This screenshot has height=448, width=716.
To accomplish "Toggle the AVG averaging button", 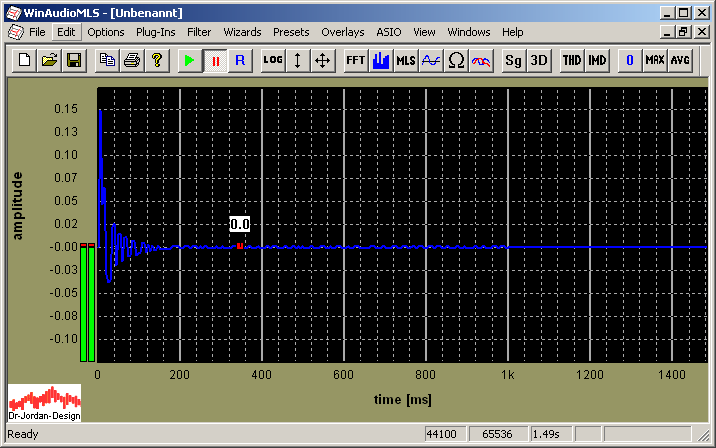I will 680,60.
